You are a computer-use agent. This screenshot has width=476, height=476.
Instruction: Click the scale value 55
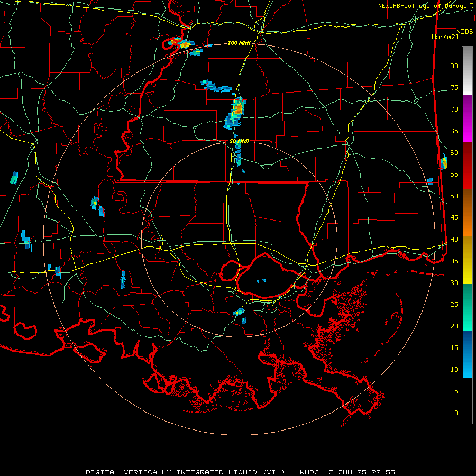coord(454,175)
